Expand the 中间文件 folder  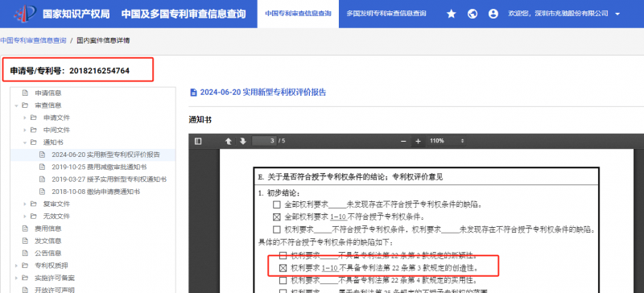tap(25, 130)
